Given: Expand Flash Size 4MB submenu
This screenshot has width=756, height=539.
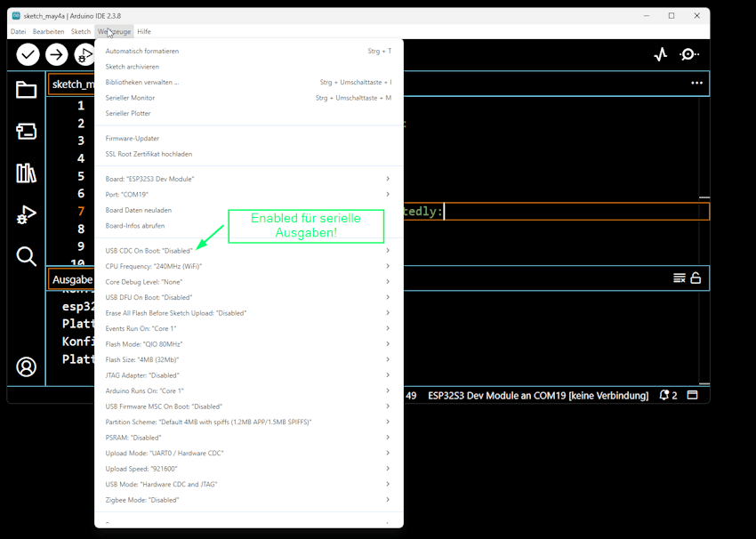Looking at the screenshot, I should [x=249, y=359].
